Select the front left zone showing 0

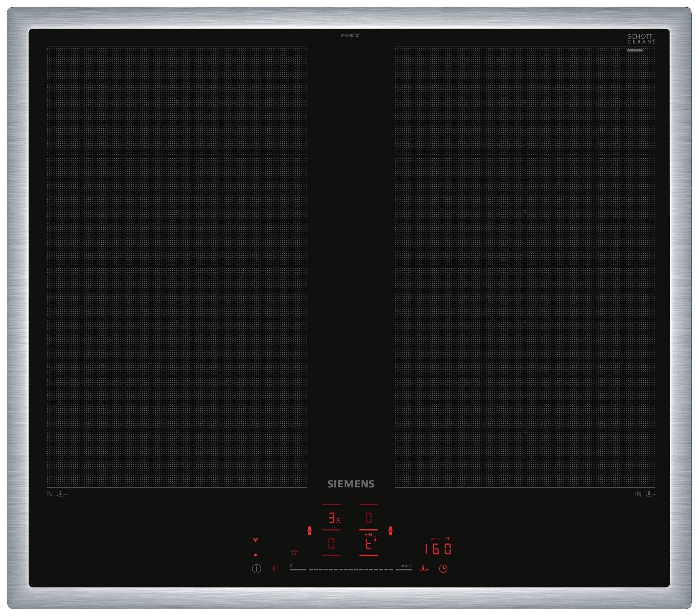(331, 543)
